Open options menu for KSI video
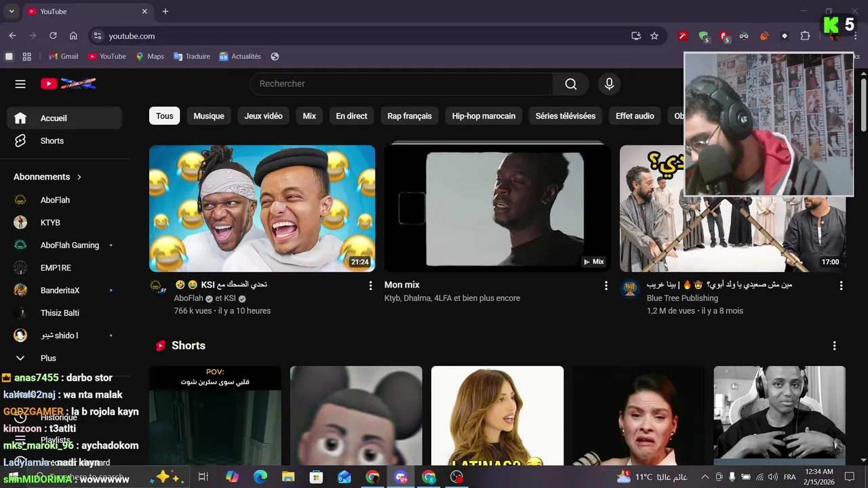This screenshot has height=488, width=868. point(370,286)
